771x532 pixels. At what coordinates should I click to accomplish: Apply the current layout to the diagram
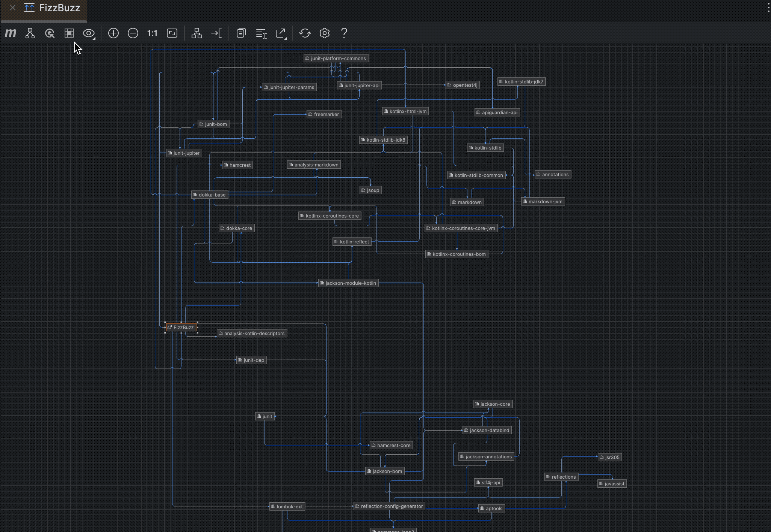[x=197, y=33]
